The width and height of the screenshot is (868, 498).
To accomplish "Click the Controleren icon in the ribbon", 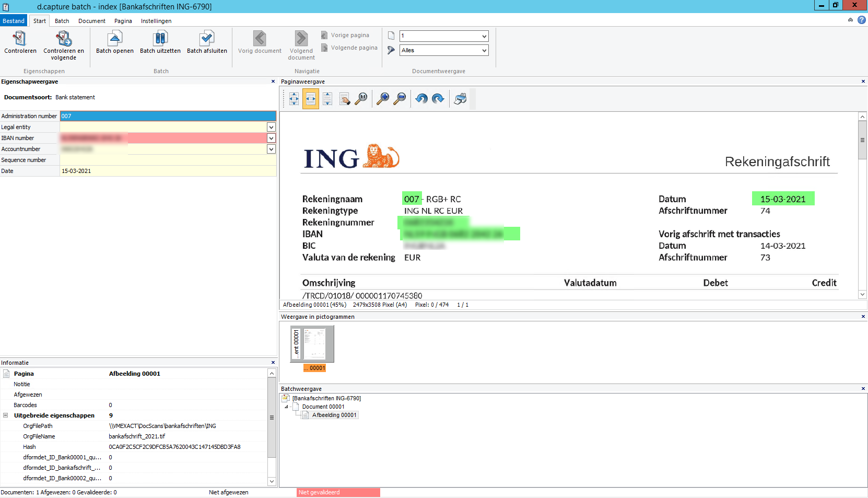I will point(20,39).
